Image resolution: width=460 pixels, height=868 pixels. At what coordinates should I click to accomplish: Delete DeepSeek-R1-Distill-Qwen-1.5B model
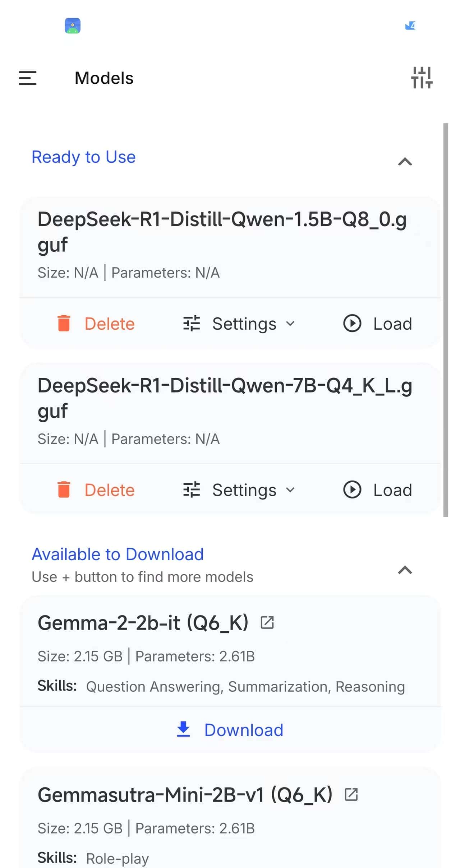(96, 324)
